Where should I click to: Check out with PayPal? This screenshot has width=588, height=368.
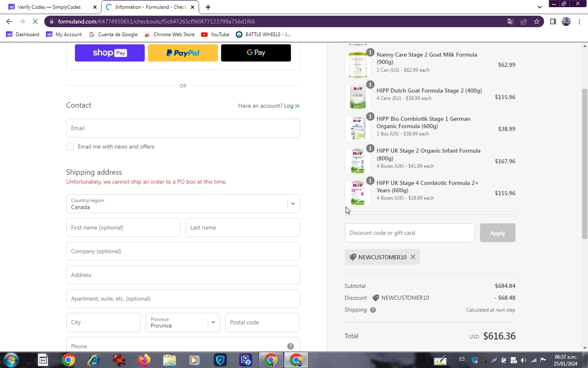click(x=183, y=53)
